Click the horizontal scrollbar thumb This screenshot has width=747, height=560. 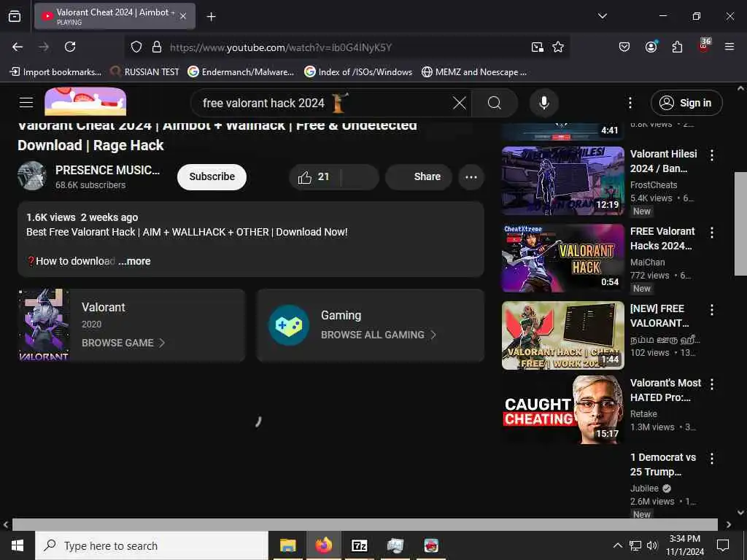click(365, 524)
